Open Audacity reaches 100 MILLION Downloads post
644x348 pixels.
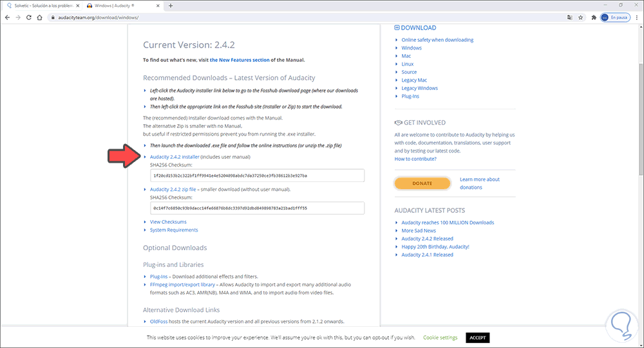click(448, 223)
